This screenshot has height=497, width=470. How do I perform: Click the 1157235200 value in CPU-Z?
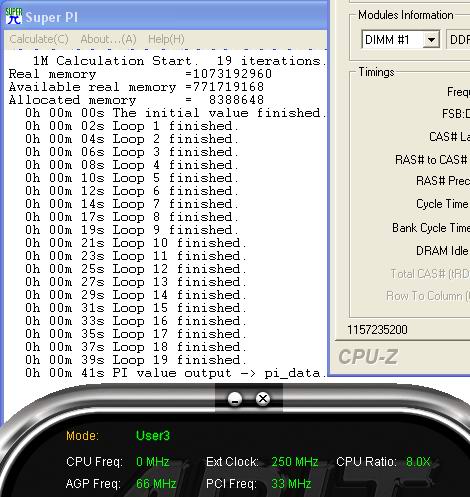tap(377, 330)
